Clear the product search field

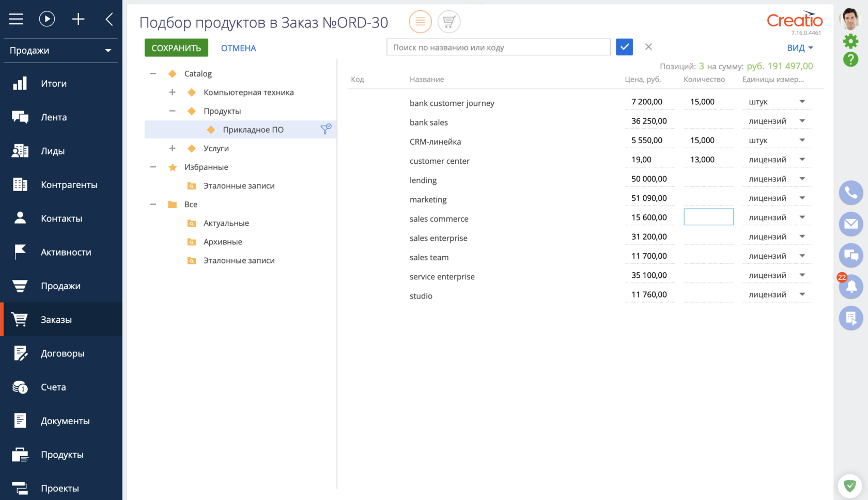coord(648,47)
